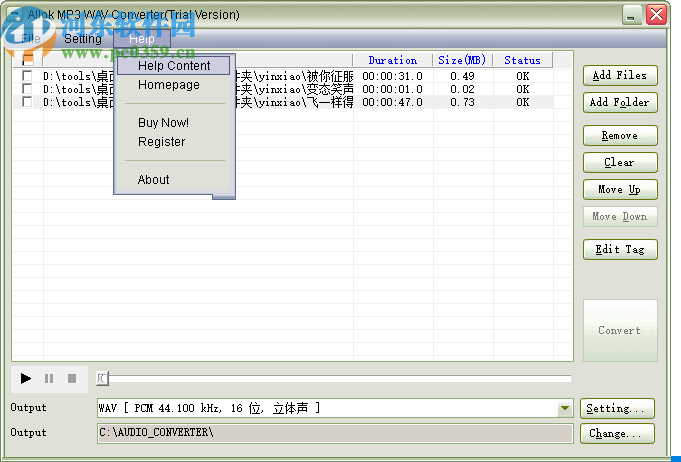Choose Buy Now! from the Help menu
Screen dimensions: 681x462
pos(163,122)
